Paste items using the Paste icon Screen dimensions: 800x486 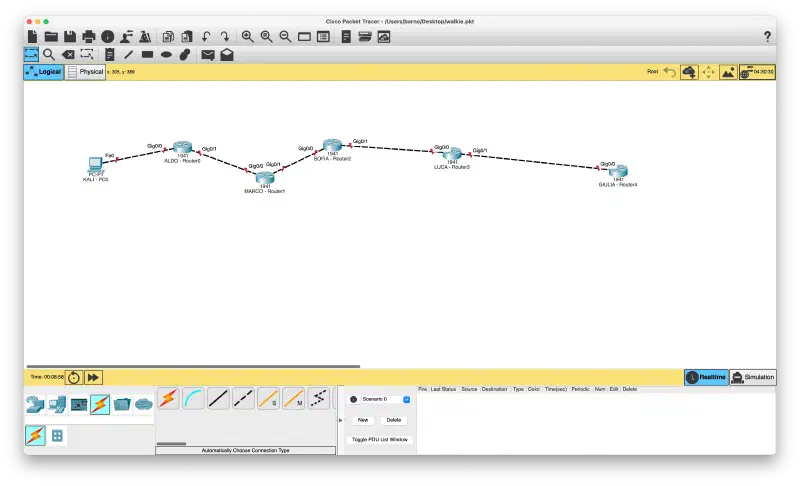[x=187, y=36]
